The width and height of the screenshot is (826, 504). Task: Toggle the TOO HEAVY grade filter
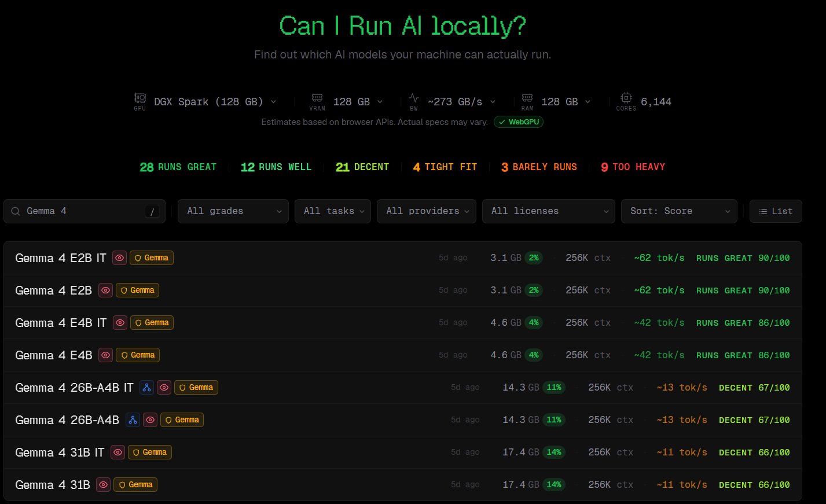[633, 167]
